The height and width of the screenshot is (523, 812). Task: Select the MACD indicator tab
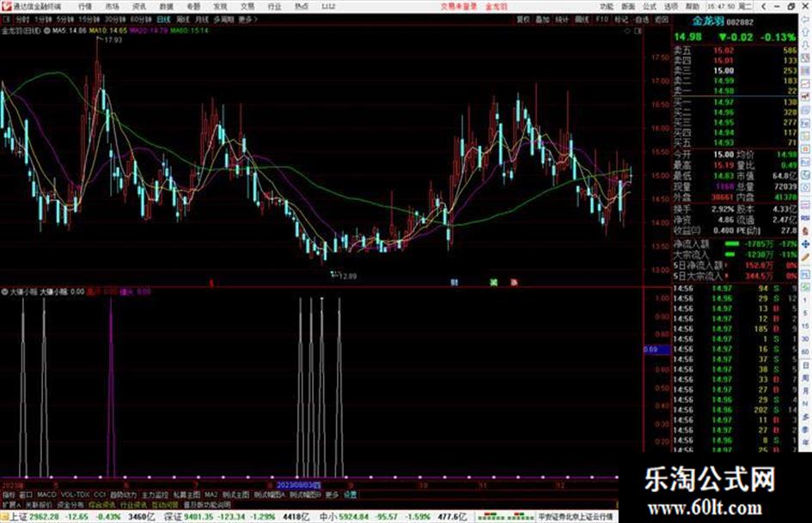pos(46,495)
